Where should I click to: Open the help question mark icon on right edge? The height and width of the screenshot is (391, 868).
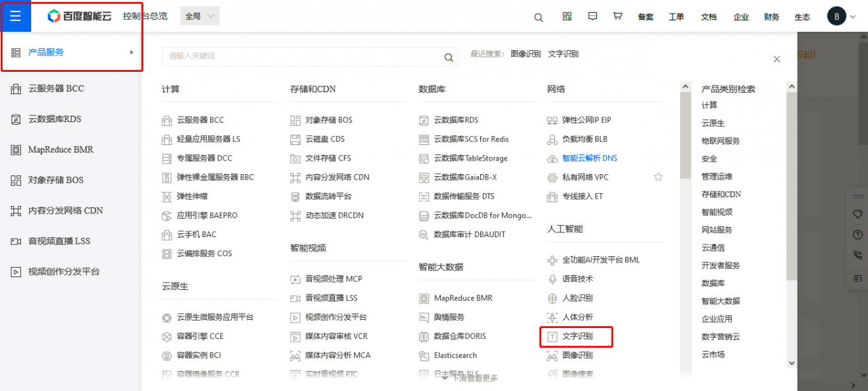[857, 234]
